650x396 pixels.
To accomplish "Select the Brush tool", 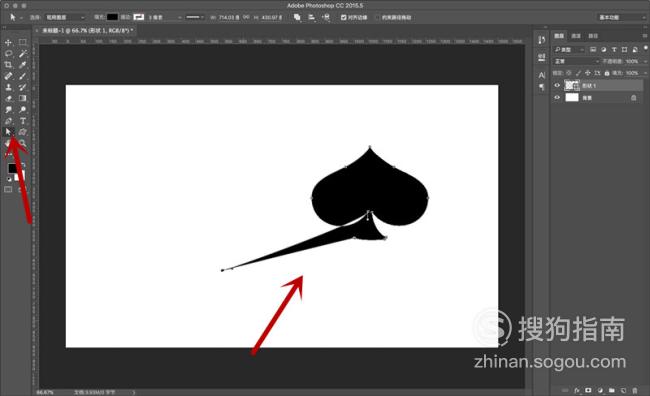I will coord(23,76).
